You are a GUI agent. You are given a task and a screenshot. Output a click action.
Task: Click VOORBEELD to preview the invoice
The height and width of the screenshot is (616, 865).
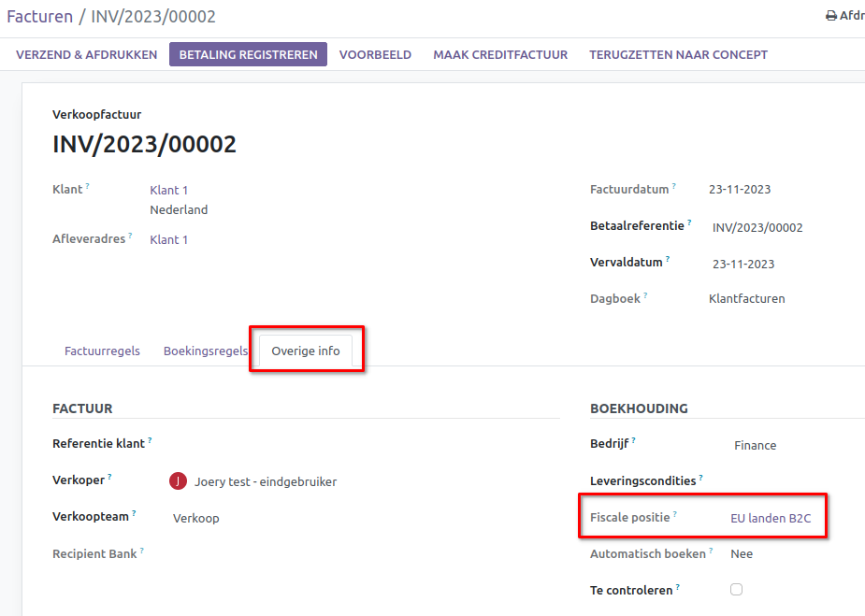(x=375, y=54)
